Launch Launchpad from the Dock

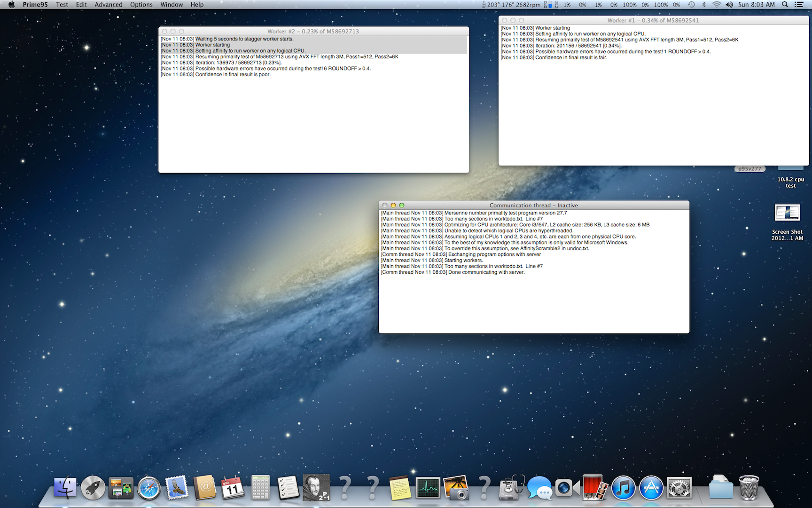click(93, 488)
